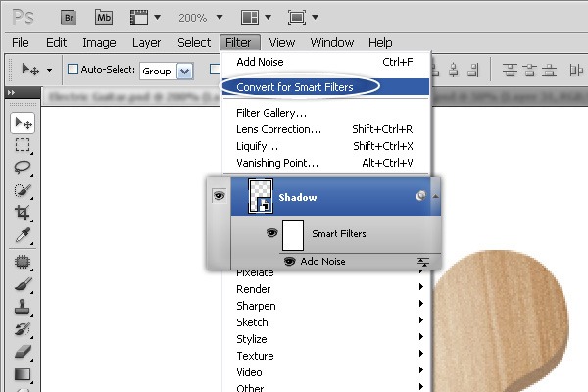
Task: Select the Eraser tool
Action: point(23,352)
